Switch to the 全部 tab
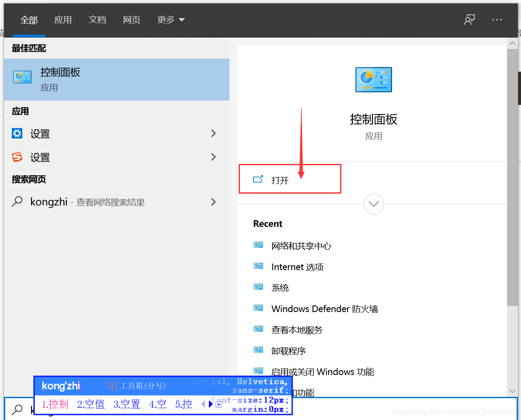This screenshot has height=420, width=521. pyautogui.click(x=29, y=20)
